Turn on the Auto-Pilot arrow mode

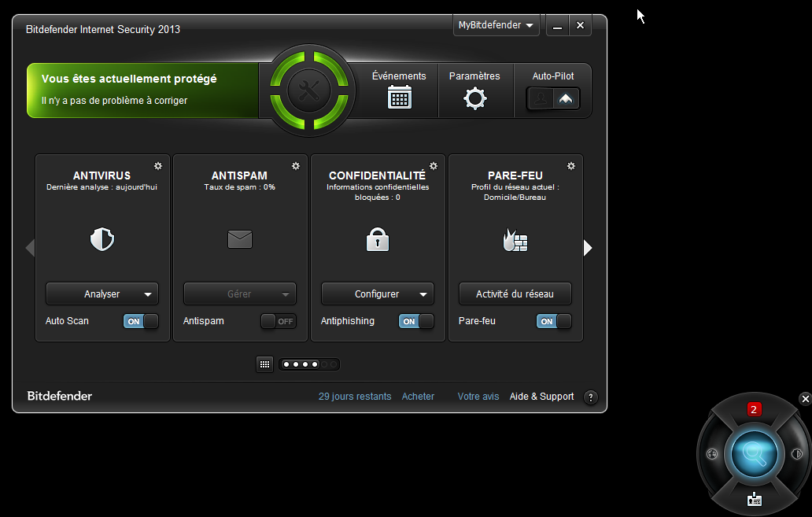point(566,98)
